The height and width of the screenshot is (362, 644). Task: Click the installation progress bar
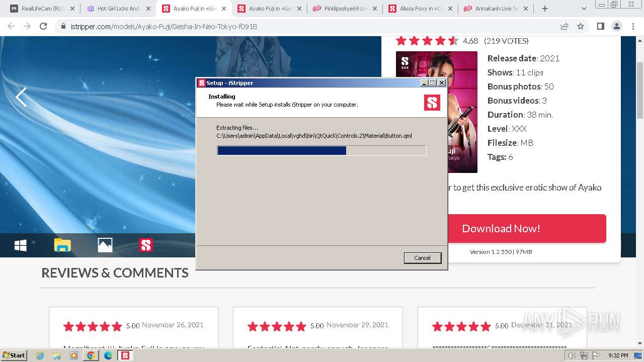click(x=321, y=150)
